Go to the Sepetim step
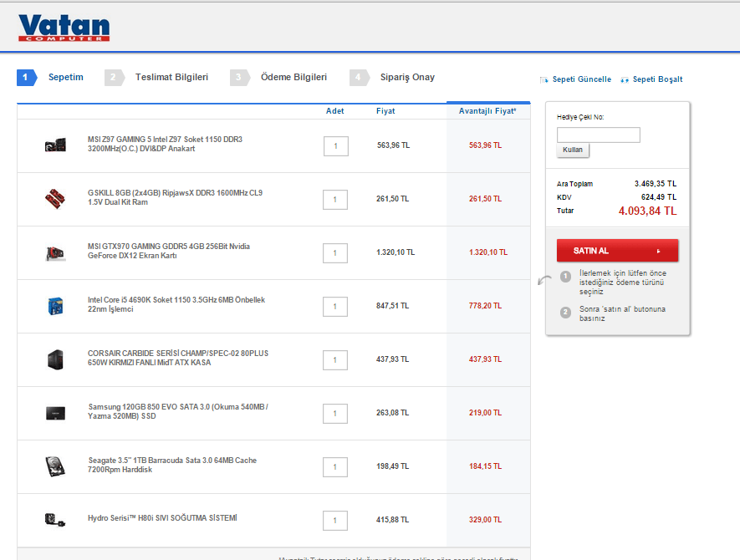 (x=65, y=78)
